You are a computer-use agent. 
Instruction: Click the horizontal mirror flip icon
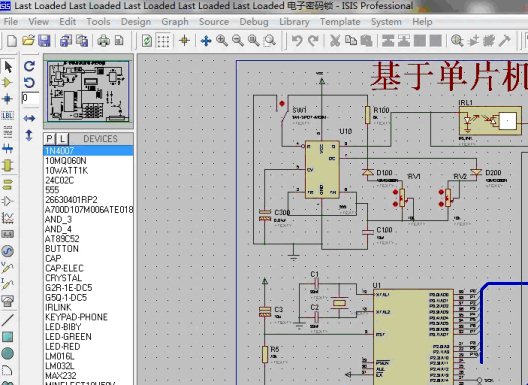click(x=29, y=118)
